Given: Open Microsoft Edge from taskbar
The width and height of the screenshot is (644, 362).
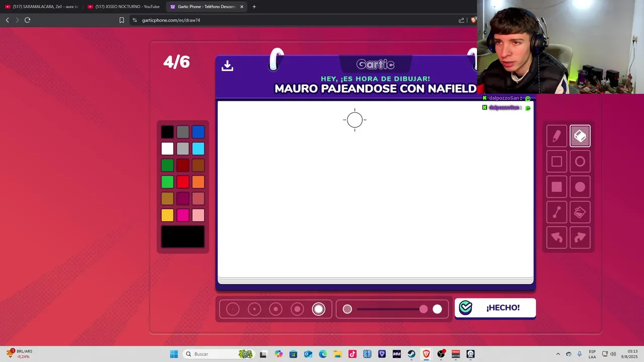Looking at the screenshot, I should tap(323, 354).
